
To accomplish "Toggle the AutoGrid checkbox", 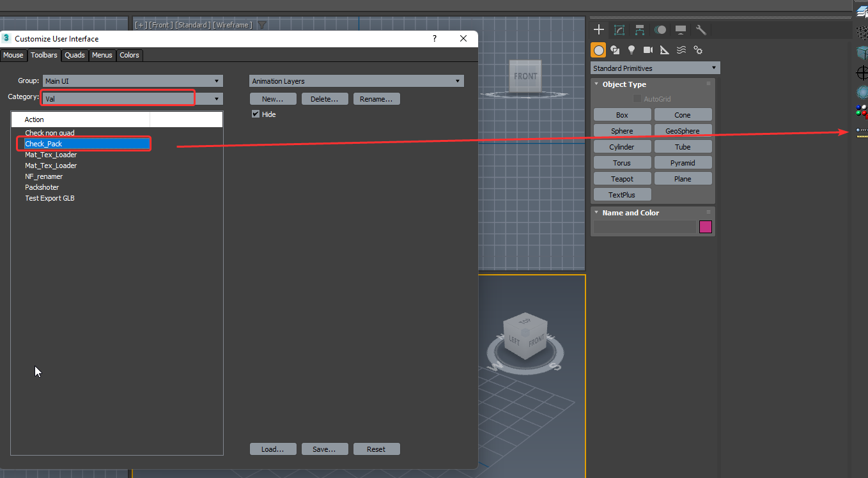I will point(637,99).
